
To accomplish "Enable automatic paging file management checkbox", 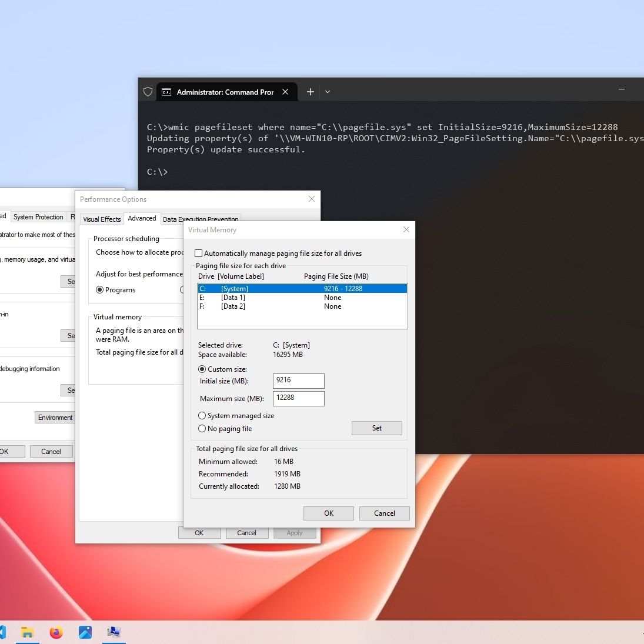I will click(199, 253).
